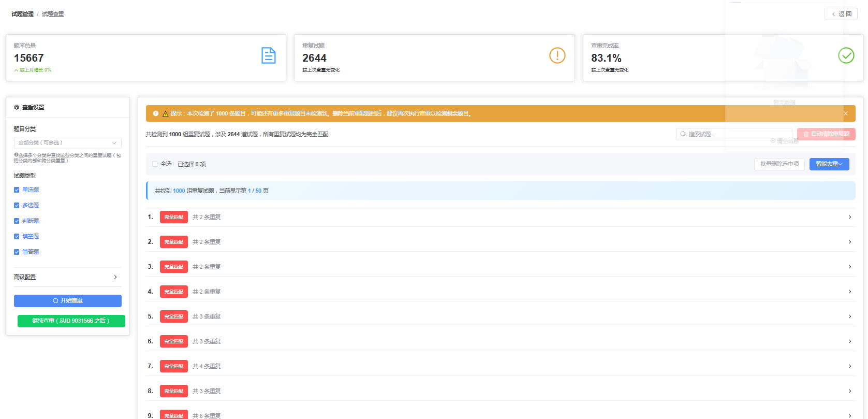Close the orange warning banner
This screenshot has width=868, height=419.
(846, 113)
